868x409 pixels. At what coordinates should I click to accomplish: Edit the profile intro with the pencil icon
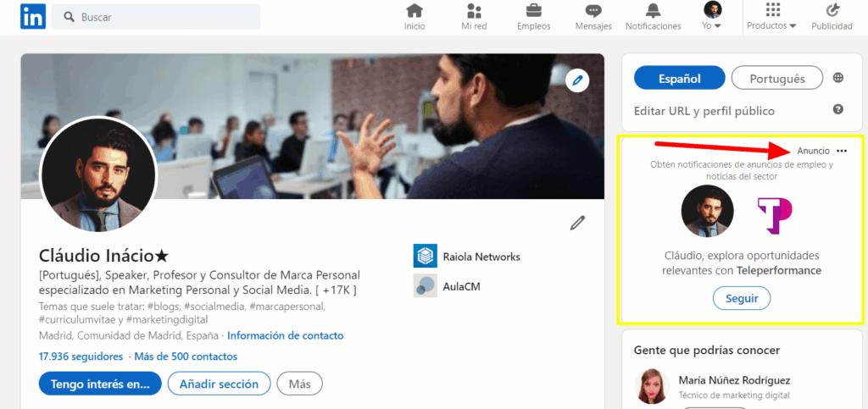click(x=577, y=224)
